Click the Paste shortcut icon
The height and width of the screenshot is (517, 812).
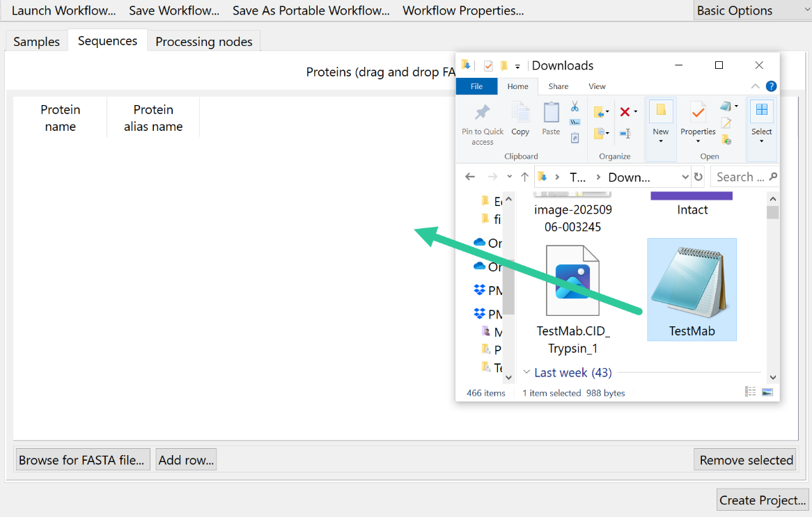coord(575,138)
